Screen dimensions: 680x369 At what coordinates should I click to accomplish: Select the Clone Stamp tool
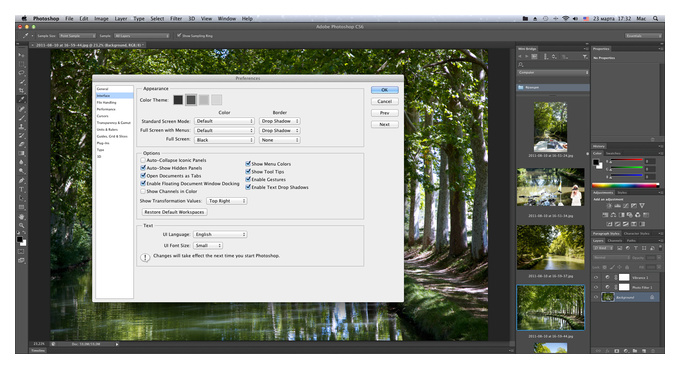click(21, 127)
